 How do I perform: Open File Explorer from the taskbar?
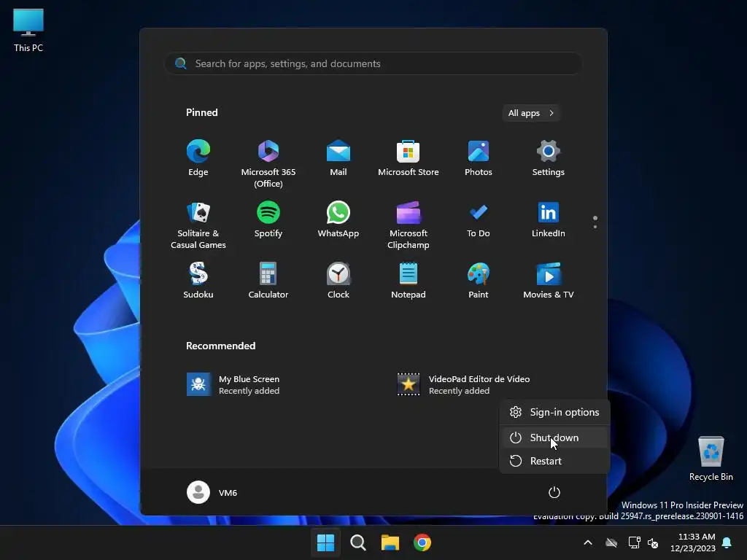(x=390, y=542)
